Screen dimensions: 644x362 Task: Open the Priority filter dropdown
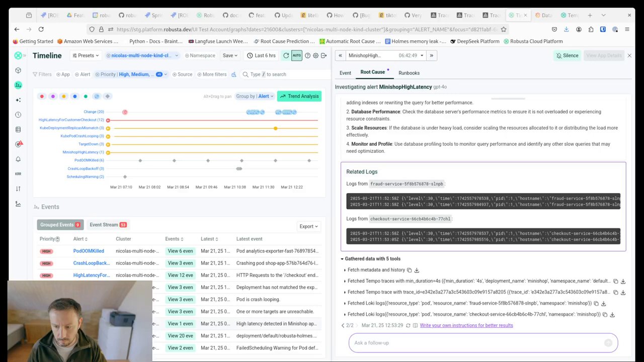pyautogui.click(x=132, y=74)
